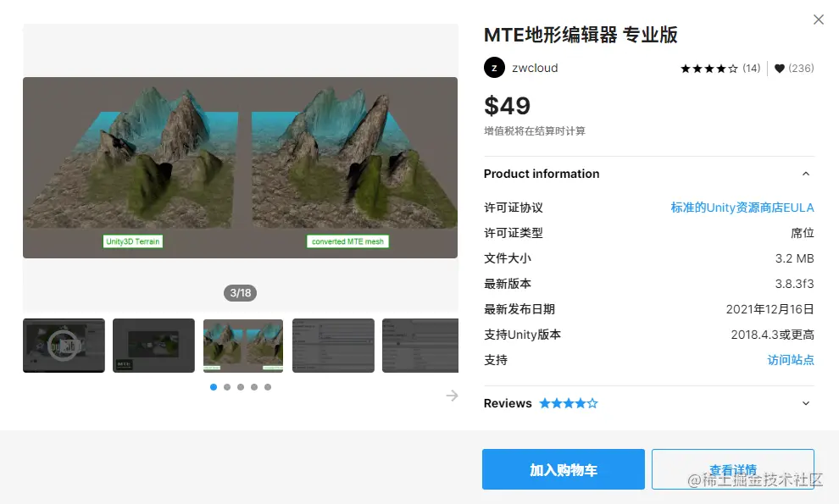Open the zwcloud publisher page

[x=535, y=68]
